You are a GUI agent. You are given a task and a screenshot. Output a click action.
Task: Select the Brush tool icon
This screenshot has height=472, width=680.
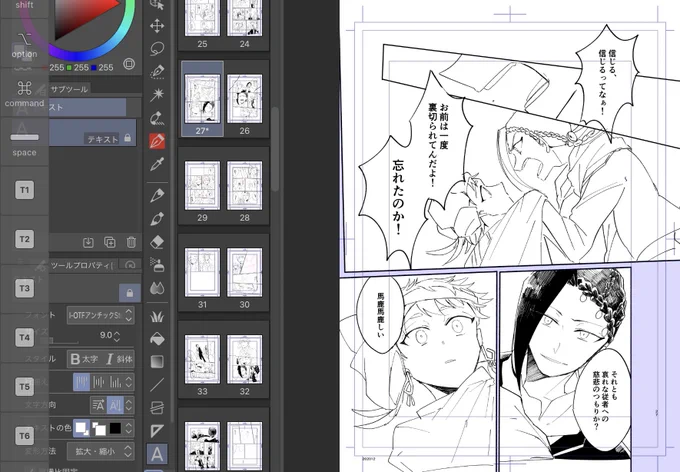tap(157, 219)
